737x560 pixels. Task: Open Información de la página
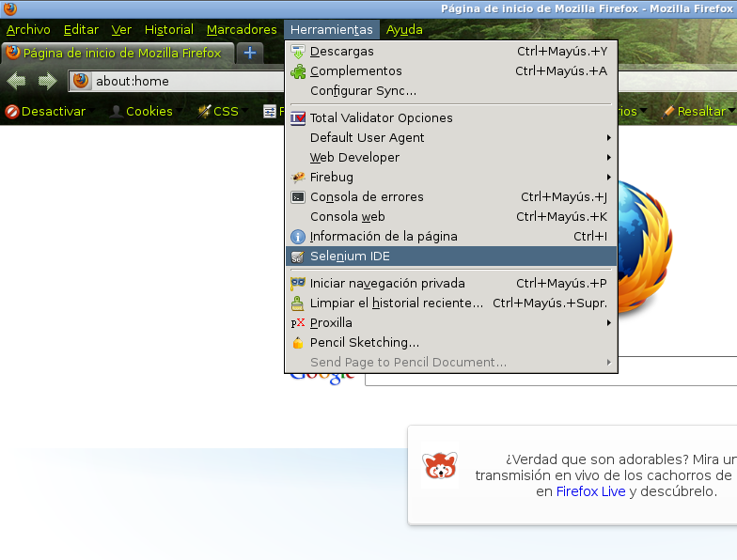click(x=451, y=237)
